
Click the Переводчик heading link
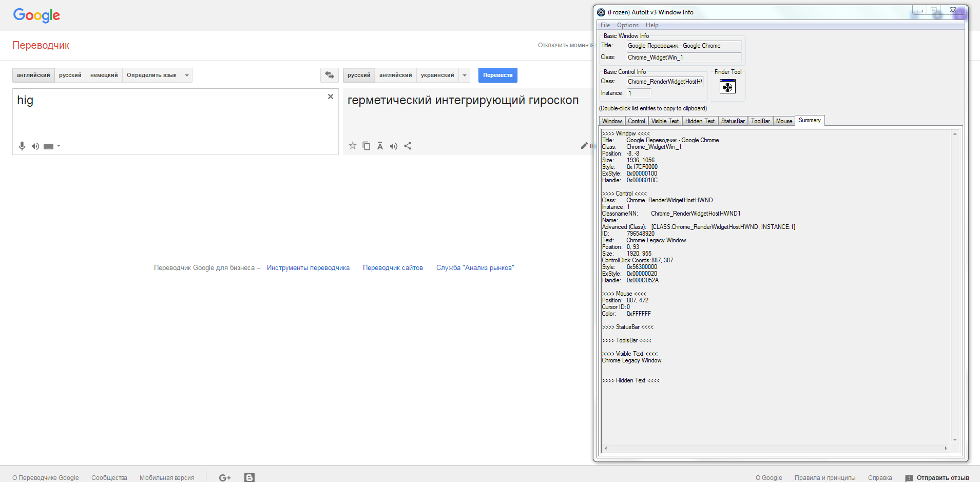pyautogui.click(x=41, y=45)
